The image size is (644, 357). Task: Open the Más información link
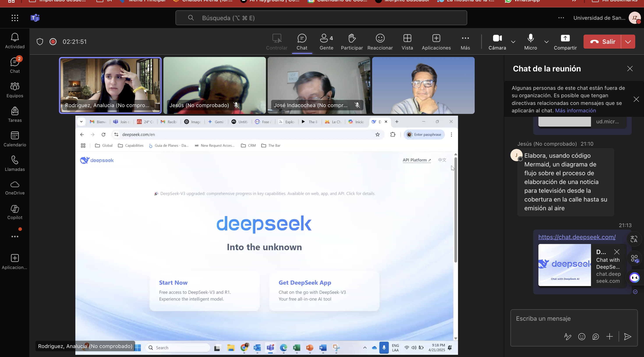coord(575,111)
